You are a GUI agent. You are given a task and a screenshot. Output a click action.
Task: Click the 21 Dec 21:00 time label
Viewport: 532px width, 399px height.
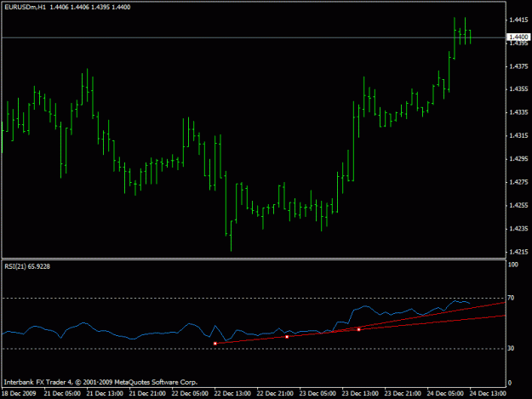click(147, 393)
